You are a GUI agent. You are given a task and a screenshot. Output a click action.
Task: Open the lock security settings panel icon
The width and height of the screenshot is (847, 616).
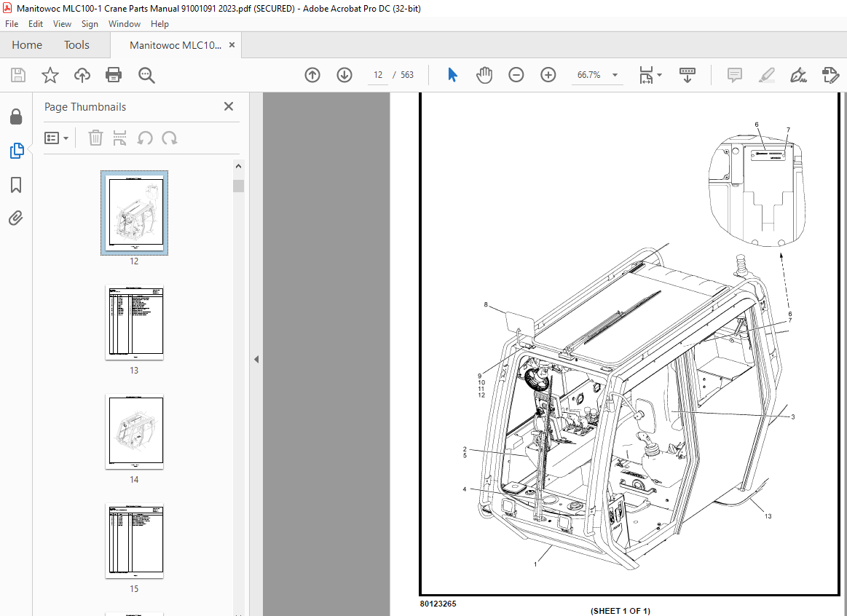click(x=16, y=117)
